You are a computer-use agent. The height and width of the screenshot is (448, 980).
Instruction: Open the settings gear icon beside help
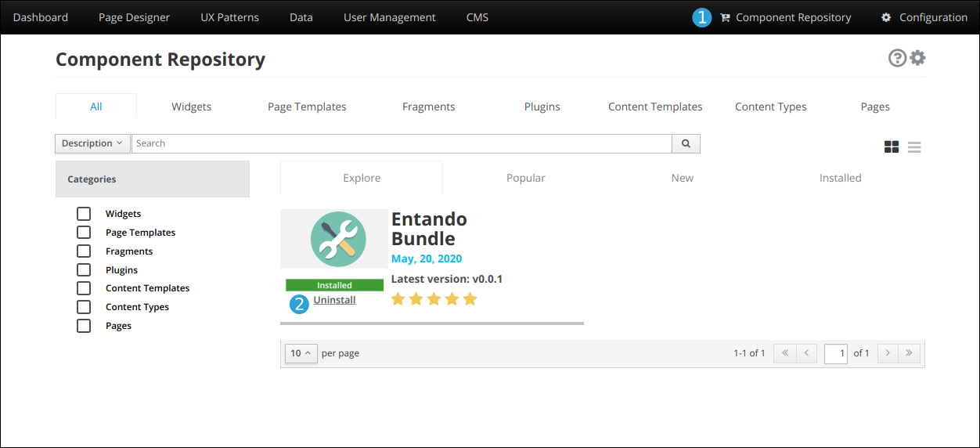pos(917,58)
